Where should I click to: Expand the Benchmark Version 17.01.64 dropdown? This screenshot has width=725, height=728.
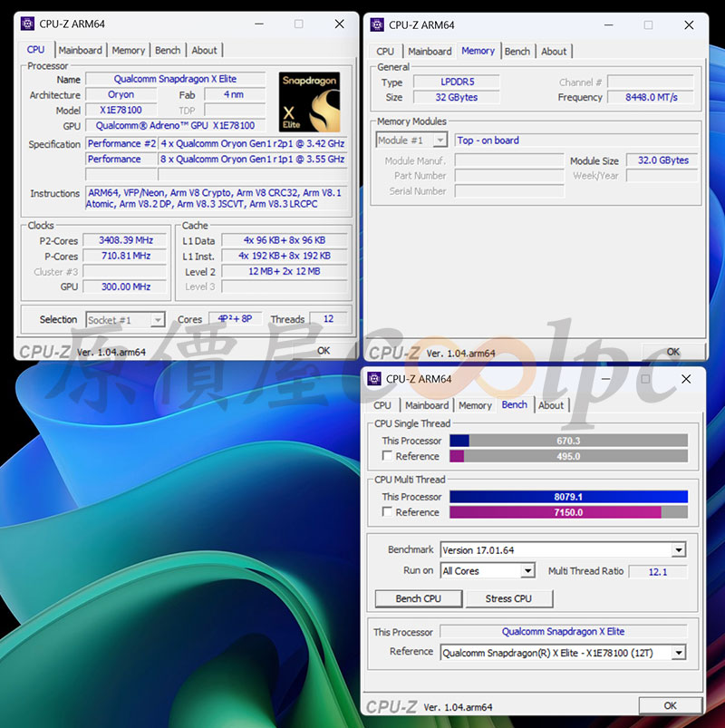(x=679, y=550)
